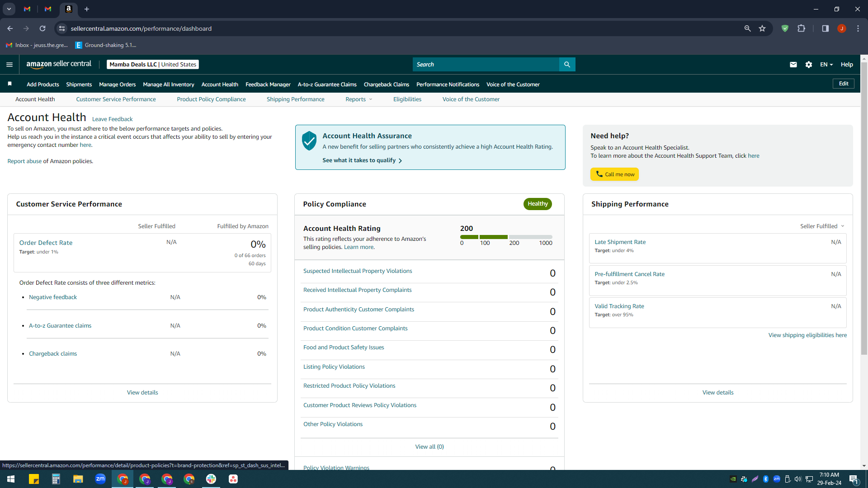Click the Edit button on the menu bar
Screen dimensions: 868x488
844,84
